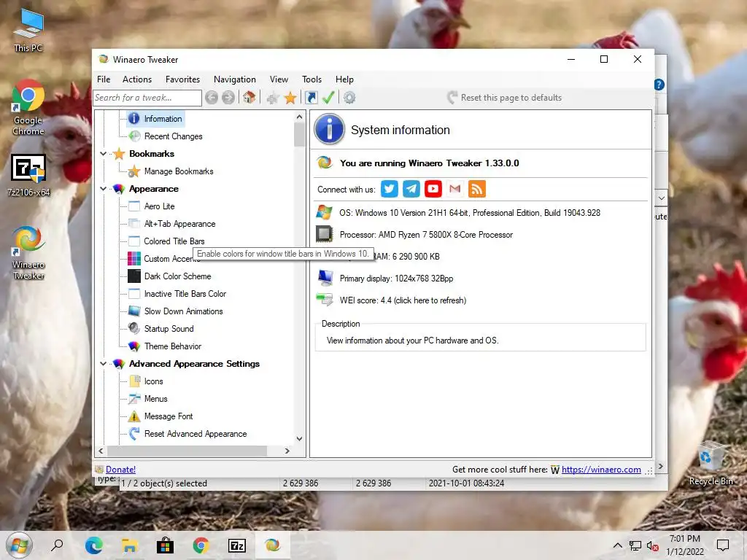Click the Donate! link
The height and width of the screenshot is (560, 747).
point(120,470)
